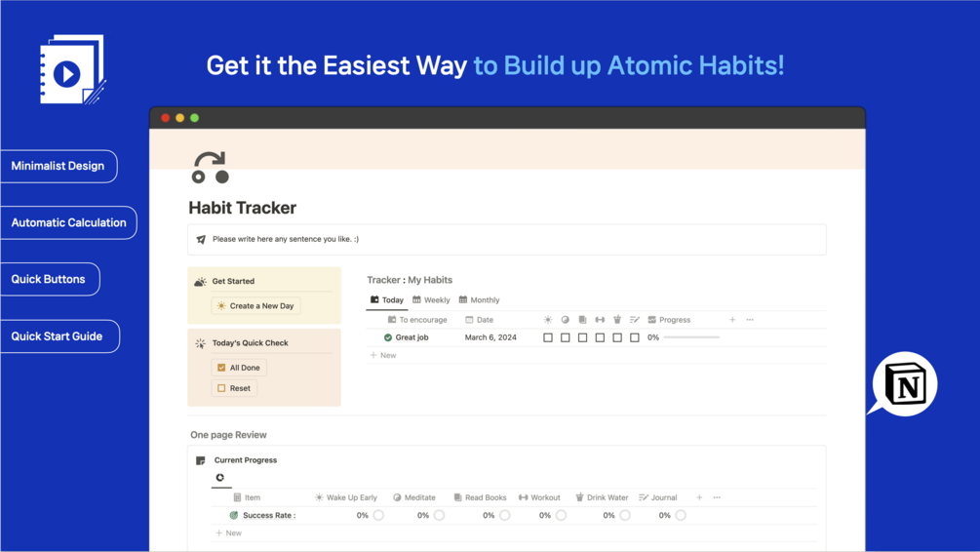Switch to the Monthly tab

point(480,300)
